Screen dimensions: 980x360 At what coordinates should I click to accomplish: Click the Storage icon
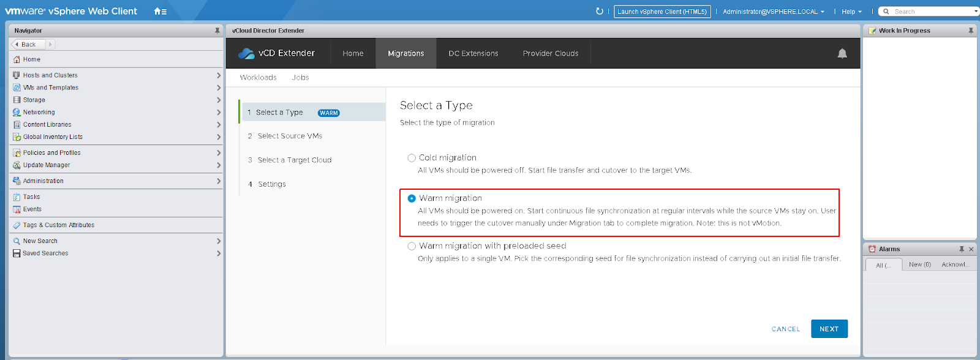pyautogui.click(x=17, y=100)
